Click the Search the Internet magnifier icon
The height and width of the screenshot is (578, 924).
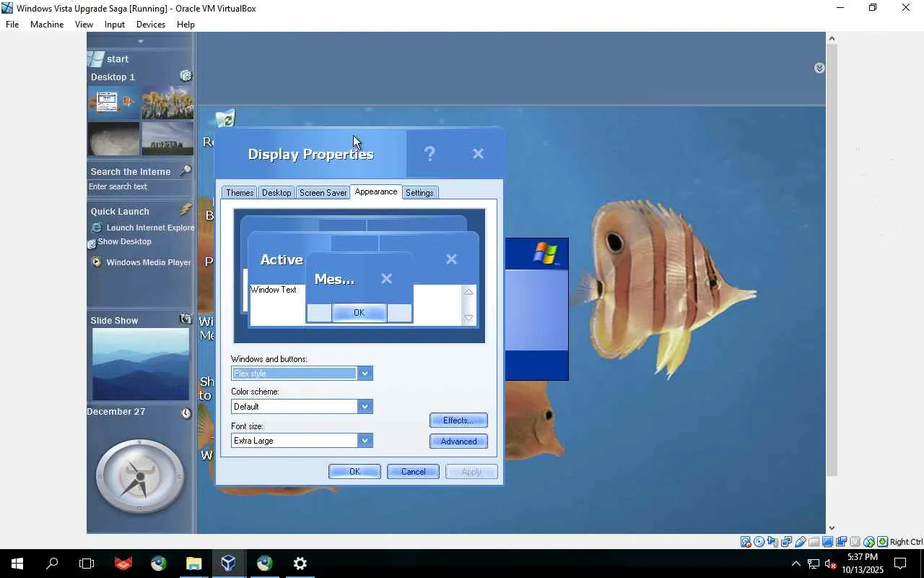point(186,171)
